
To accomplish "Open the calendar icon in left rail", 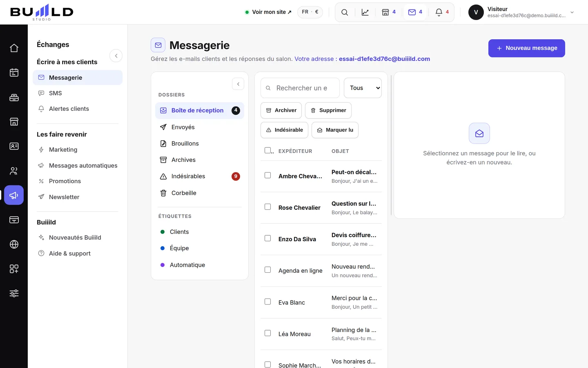I will coord(14,73).
